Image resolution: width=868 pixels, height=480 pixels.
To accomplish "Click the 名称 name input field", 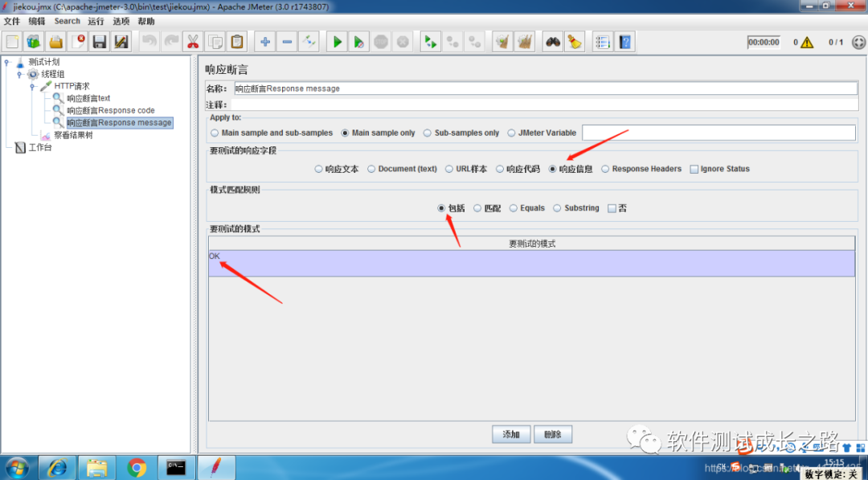I will coord(546,88).
